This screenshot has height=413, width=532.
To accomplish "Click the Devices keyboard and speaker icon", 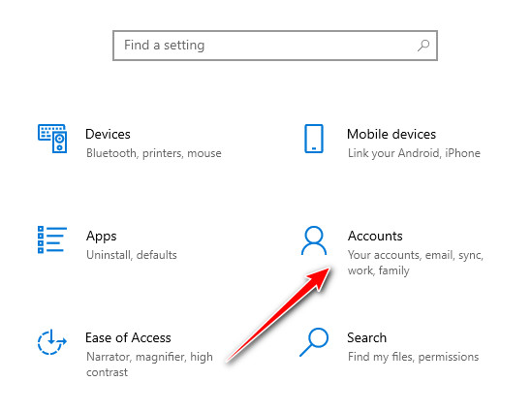I will (x=52, y=139).
